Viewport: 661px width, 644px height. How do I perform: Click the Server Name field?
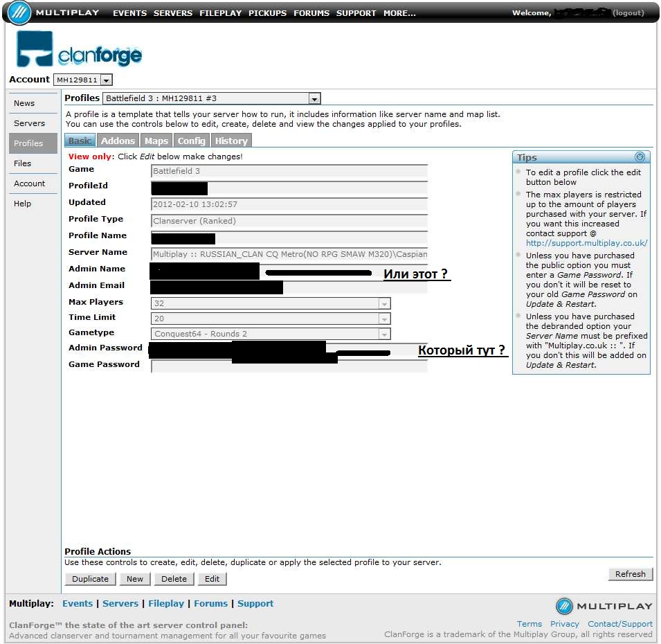pyautogui.click(x=289, y=254)
